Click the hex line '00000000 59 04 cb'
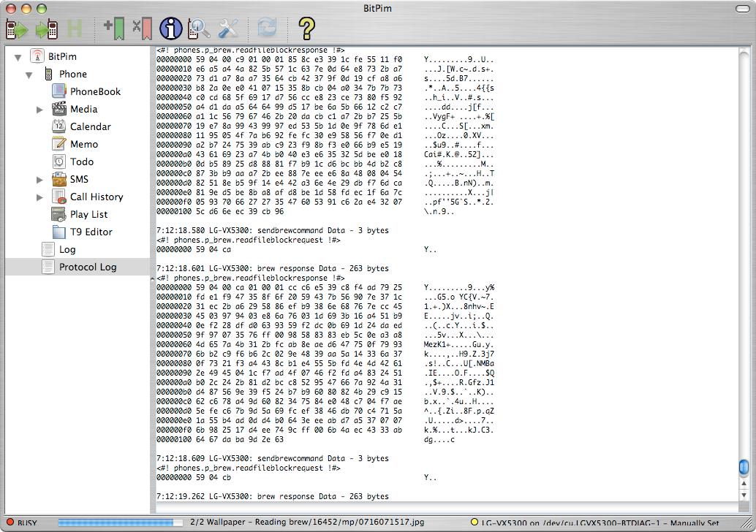 (193, 477)
